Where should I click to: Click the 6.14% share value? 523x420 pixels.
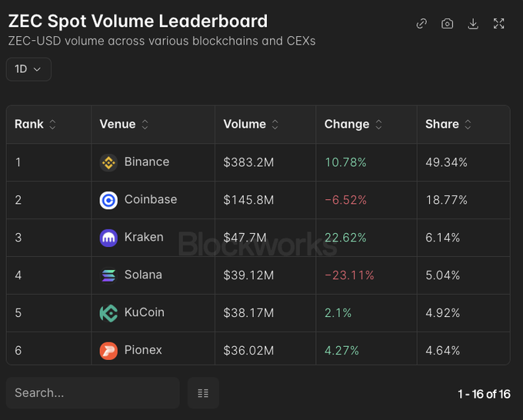coord(442,238)
